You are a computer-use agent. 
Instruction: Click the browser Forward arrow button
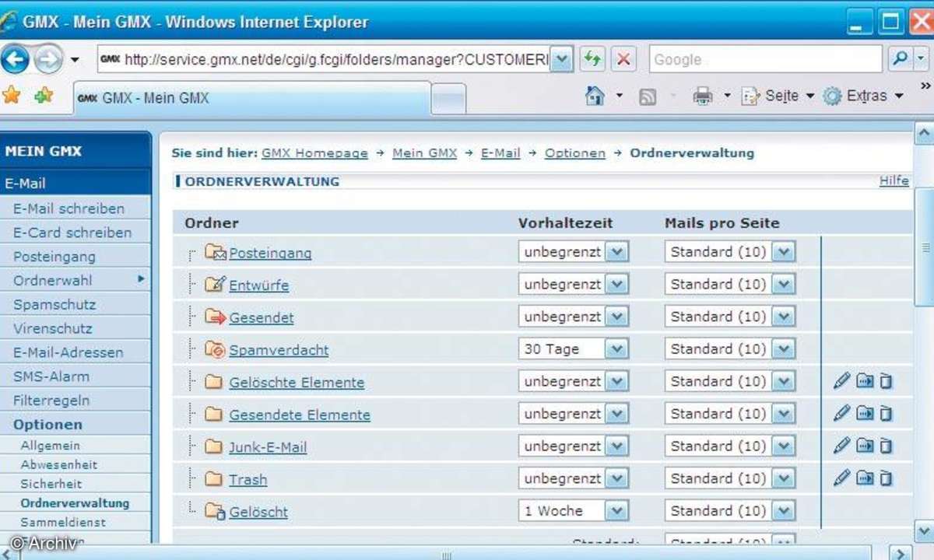(x=47, y=59)
